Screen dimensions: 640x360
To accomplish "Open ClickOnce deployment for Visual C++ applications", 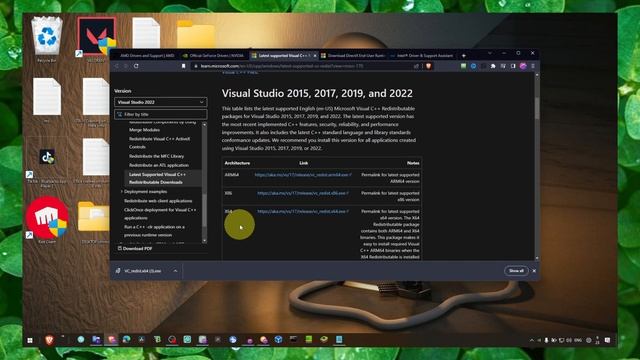I will point(160,214).
